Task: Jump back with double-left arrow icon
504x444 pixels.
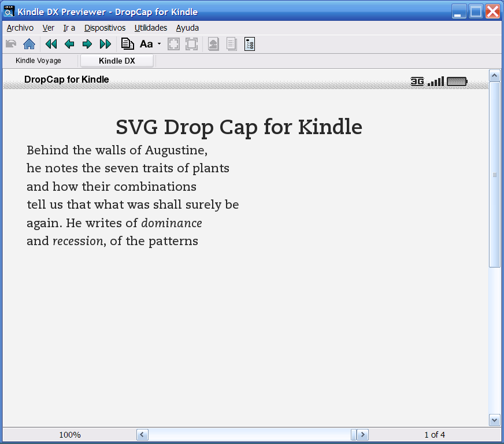Action: [x=51, y=44]
